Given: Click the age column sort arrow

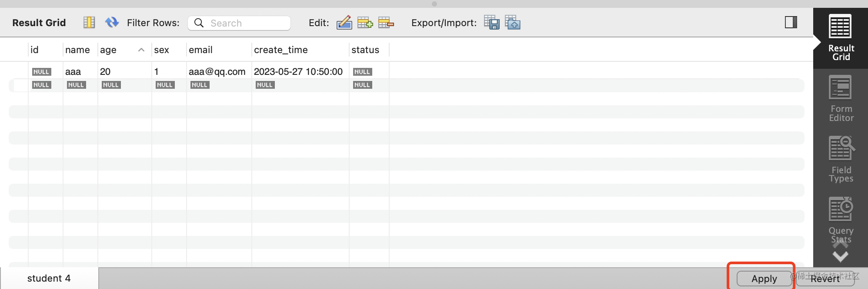Looking at the screenshot, I should coord(141,50).
